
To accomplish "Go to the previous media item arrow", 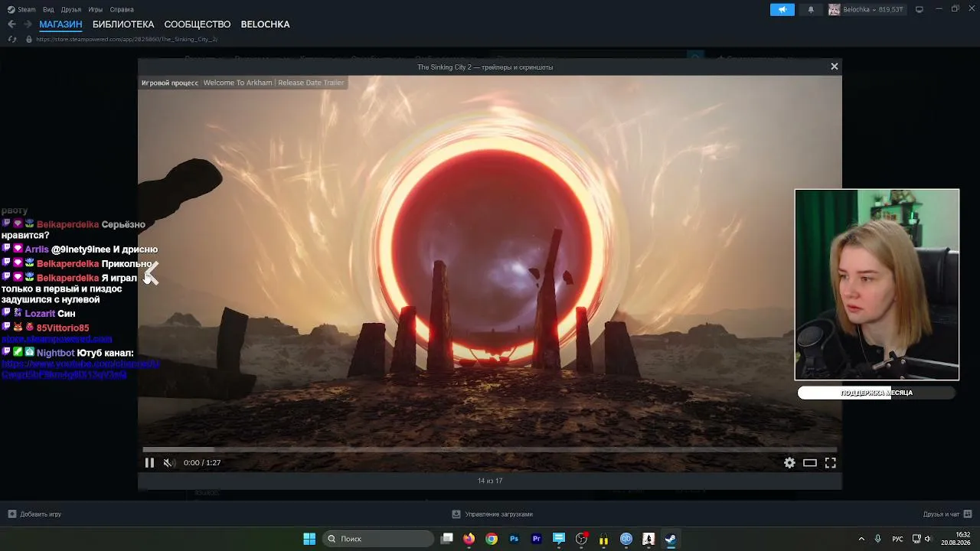I will point(151,273).
